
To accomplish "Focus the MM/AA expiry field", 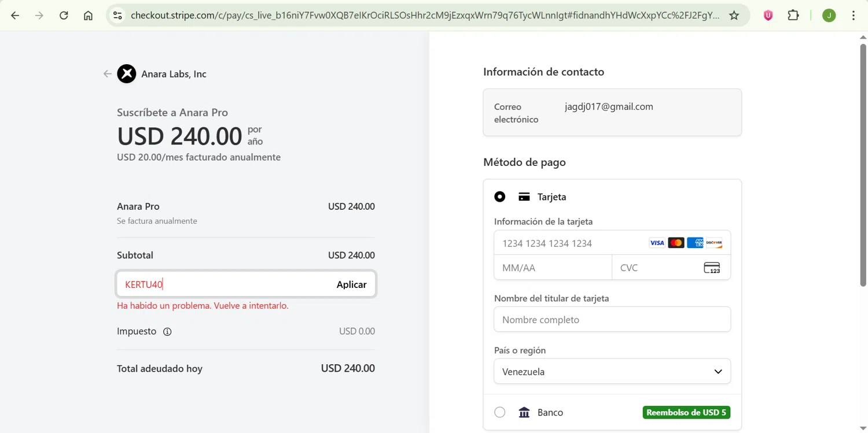I will point(553,268).
